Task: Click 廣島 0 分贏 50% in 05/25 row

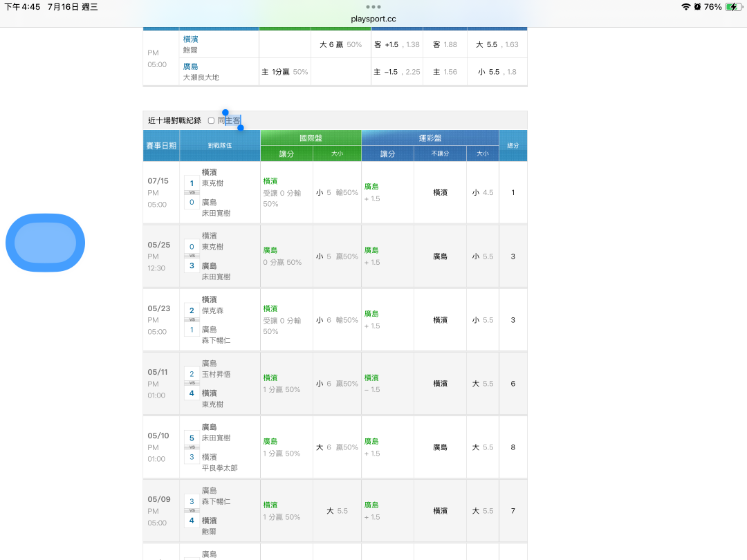Action: (282, 256)
